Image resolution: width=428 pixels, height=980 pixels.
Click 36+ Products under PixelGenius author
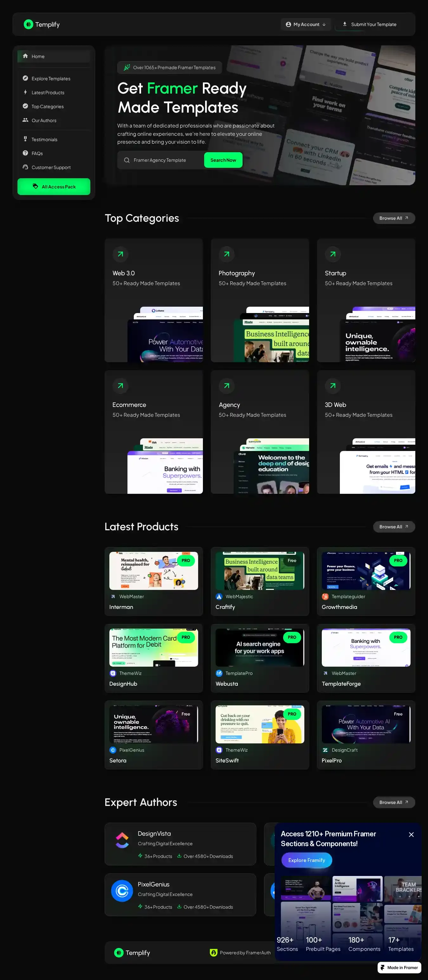(x=155, y=907)
